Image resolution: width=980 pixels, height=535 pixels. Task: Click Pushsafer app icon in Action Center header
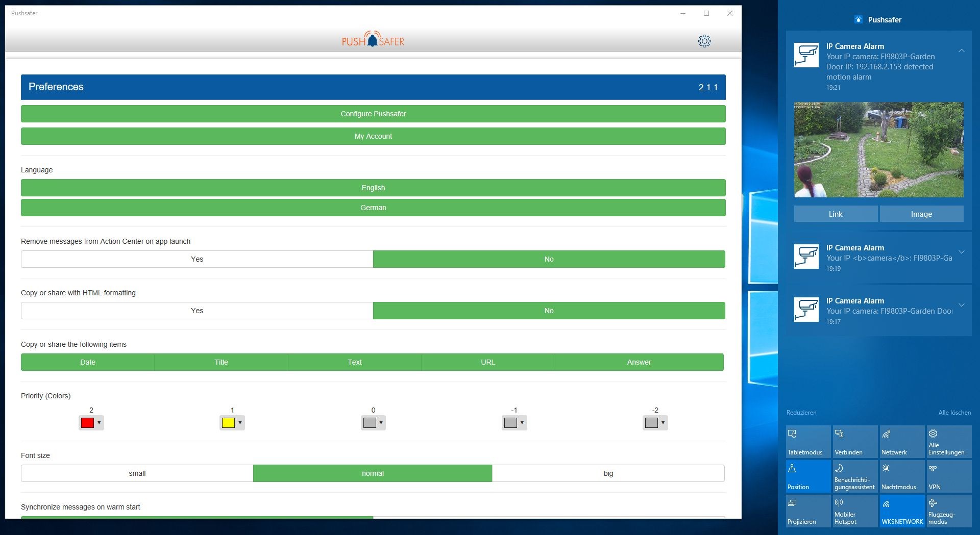click(x=858, y=20)
